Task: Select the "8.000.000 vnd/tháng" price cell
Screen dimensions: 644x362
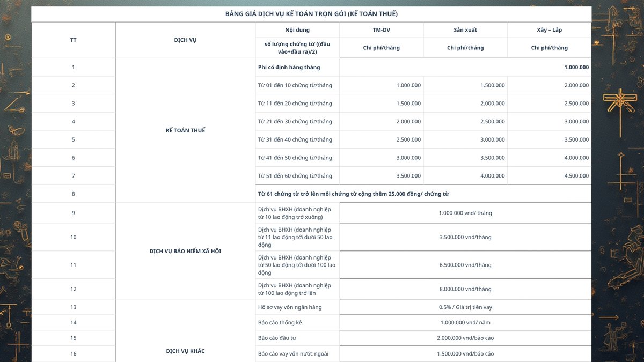Action: (465, 289)
